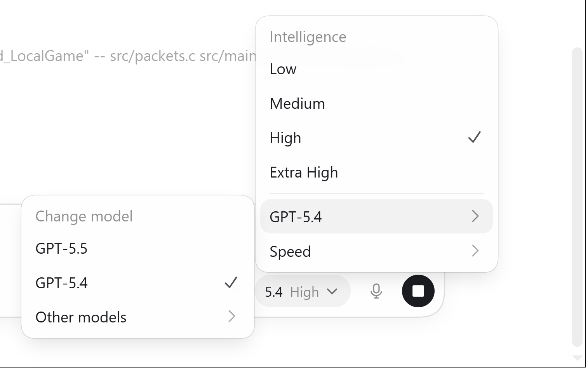Click the vertical scrollbar track

577,194
